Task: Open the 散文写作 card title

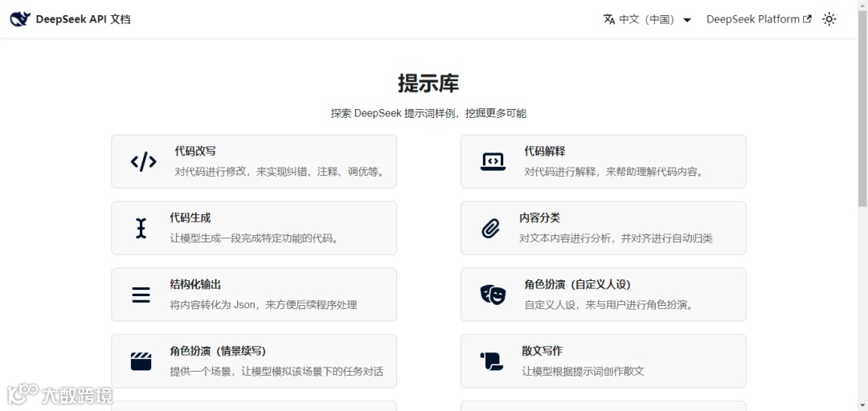Action: 542,352
